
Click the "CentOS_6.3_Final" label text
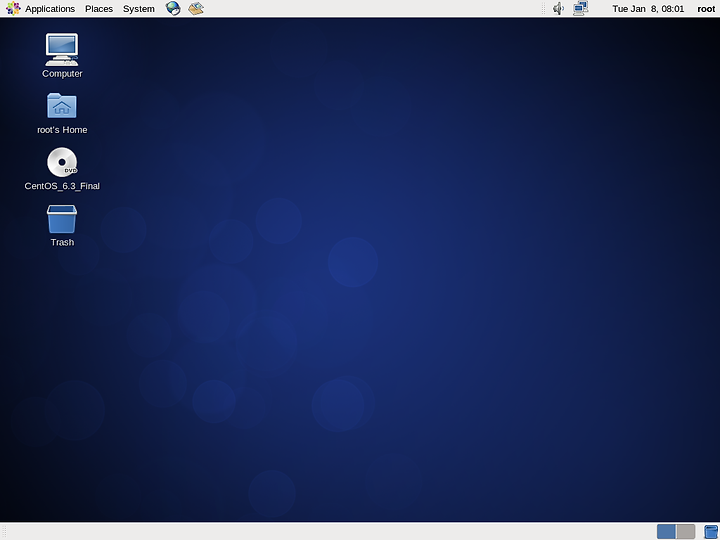[62, 186]
